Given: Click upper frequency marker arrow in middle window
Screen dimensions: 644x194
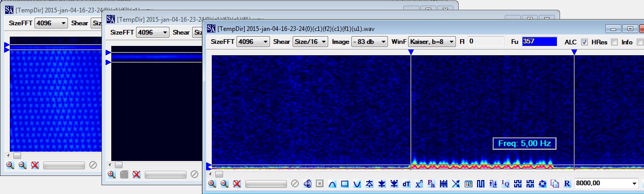Looking at the screenshot, I should coord(108,53).
